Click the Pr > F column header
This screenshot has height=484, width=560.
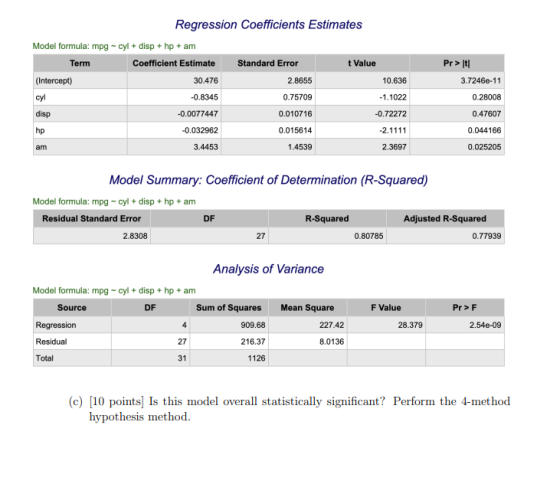point(465,308)
